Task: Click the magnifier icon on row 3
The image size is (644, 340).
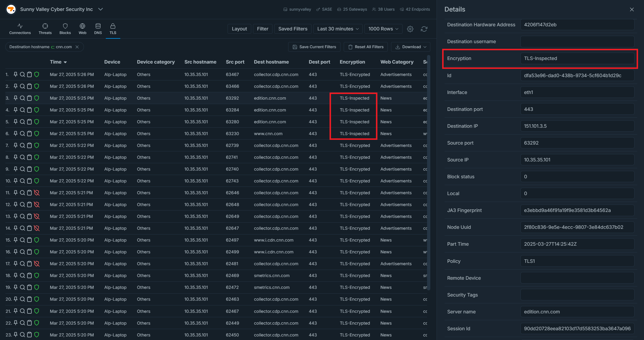Action: 22,98
